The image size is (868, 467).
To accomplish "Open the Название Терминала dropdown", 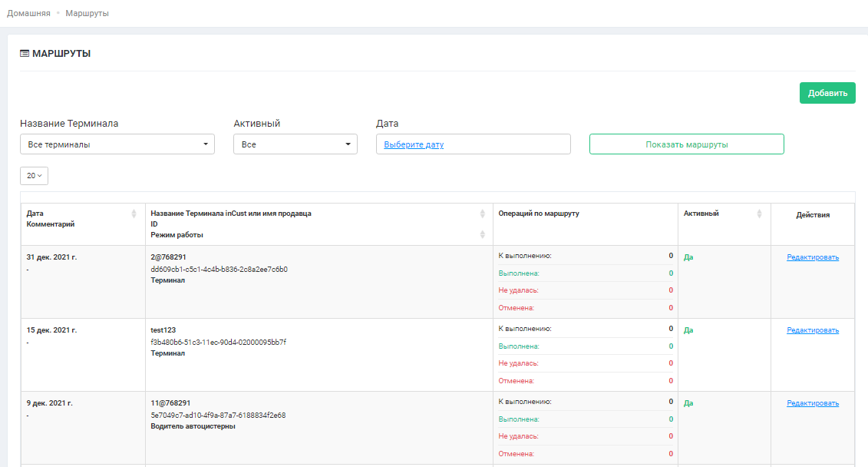I will click(x=117, y=144).
